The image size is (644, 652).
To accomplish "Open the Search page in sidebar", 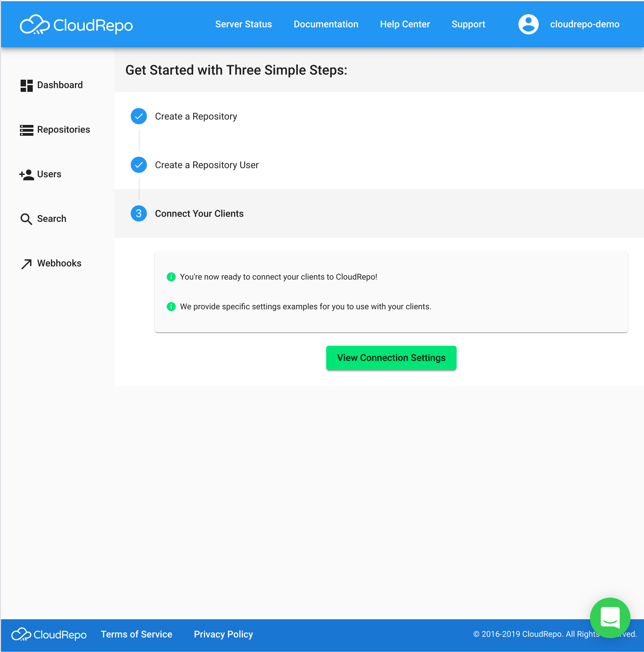I will 51,219.
